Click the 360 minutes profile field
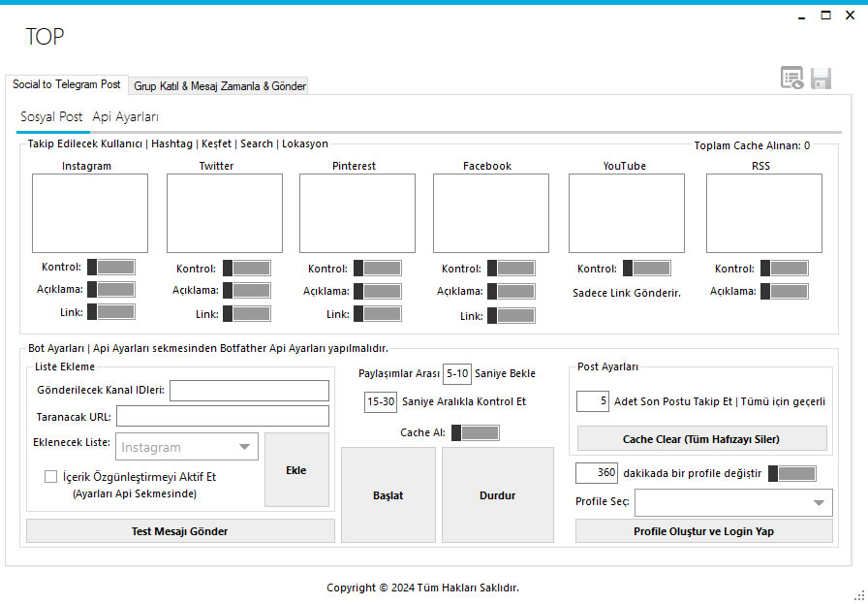 coord(597,473)
